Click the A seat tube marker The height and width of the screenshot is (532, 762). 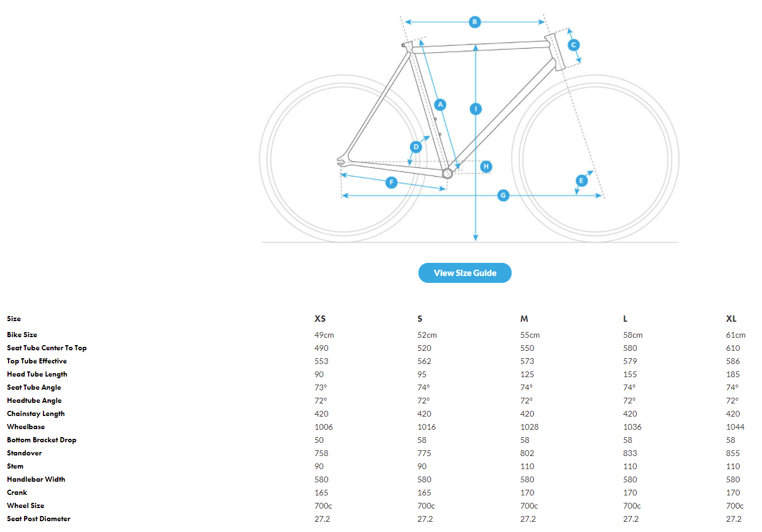coord(440,105)
